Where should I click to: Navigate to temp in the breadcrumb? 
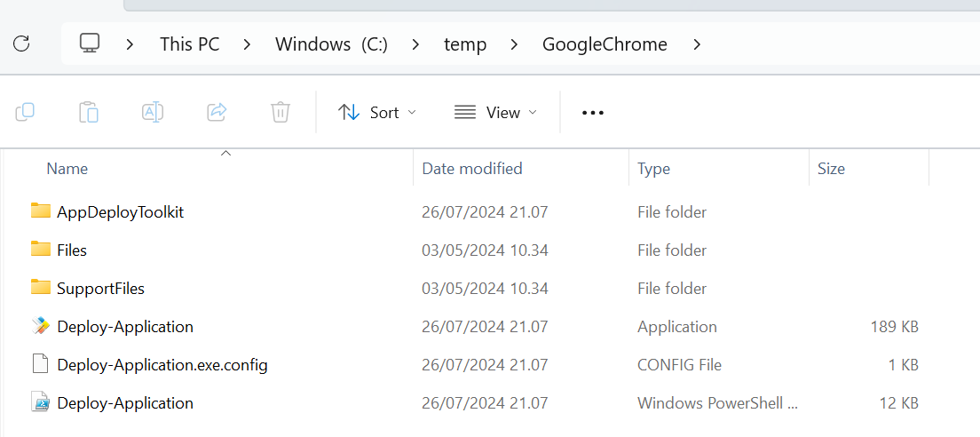click(x=465, y=44)
